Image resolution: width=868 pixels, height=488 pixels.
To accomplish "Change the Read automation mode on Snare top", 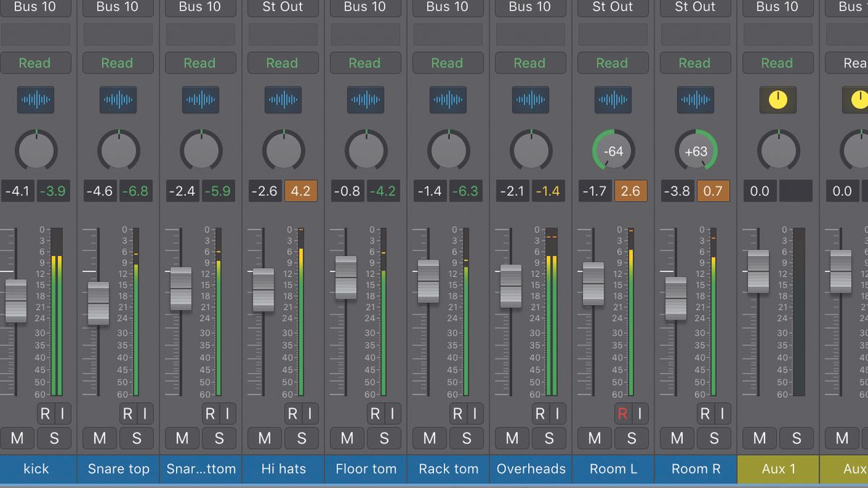I will click(x=118, y=63).
